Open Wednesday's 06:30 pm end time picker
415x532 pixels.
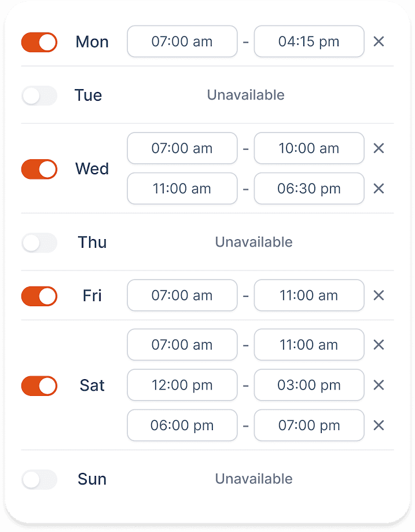click(309, 189)
